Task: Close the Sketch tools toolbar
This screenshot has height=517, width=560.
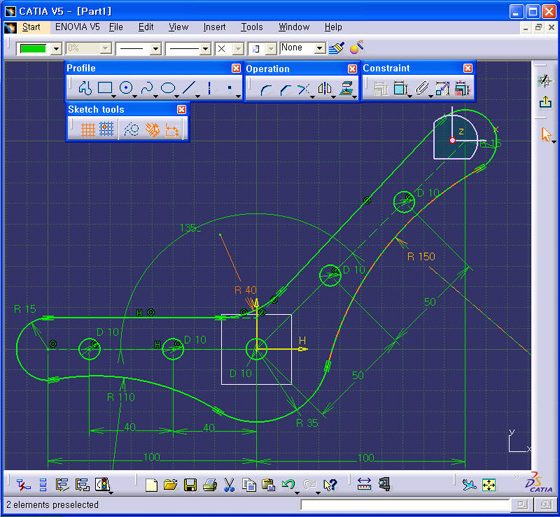Action: click(181, 109)
